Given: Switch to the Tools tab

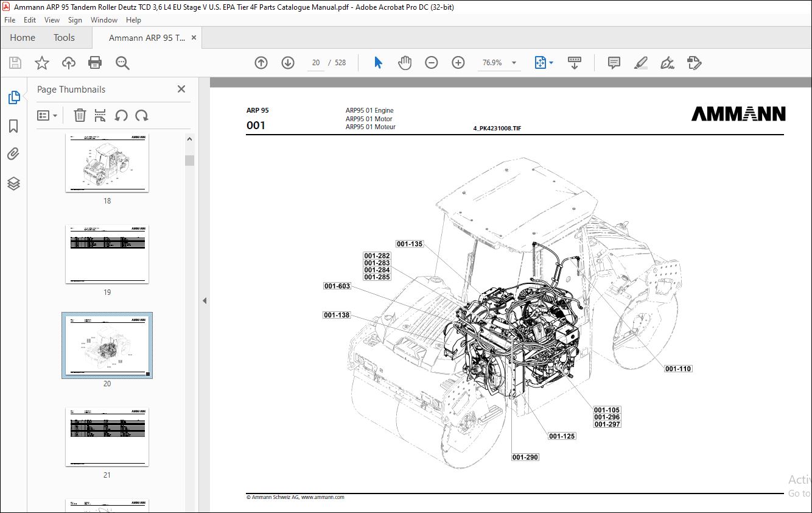Looking at the screenshot, I should [x=64, y=38].
